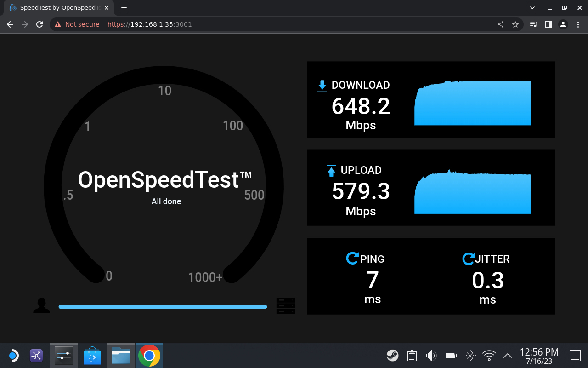Click the Steam tray icon
This screenshot has height=368, width=588.
(x=392, y=355)
